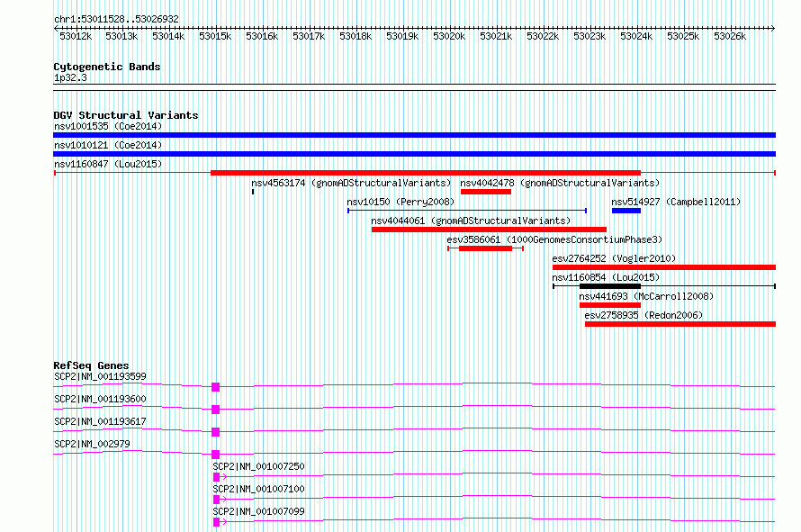Click the 53015k ruler position

tap(215, 37)
